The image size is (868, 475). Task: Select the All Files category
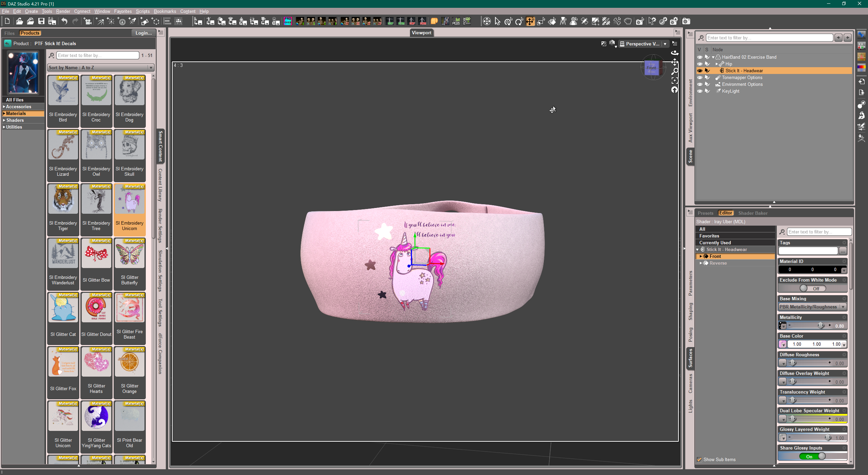[15, 100]
